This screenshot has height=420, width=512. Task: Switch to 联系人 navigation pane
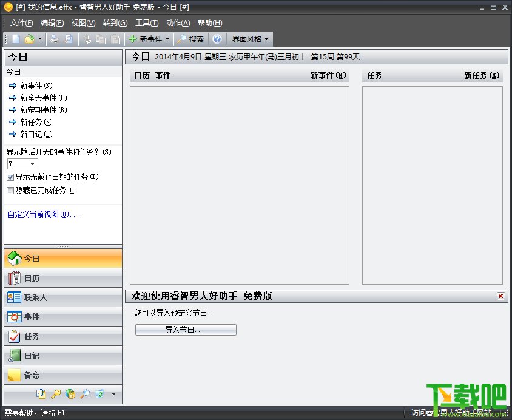point(63,297)
